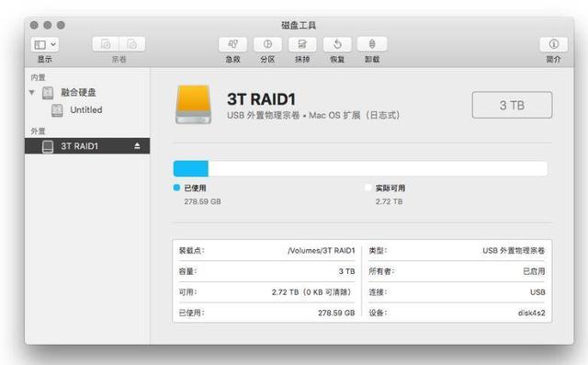The height and width of the screenshot is (365, 588).
Task: Click the 磁盘工具 window title
Action: coord(299,25)
